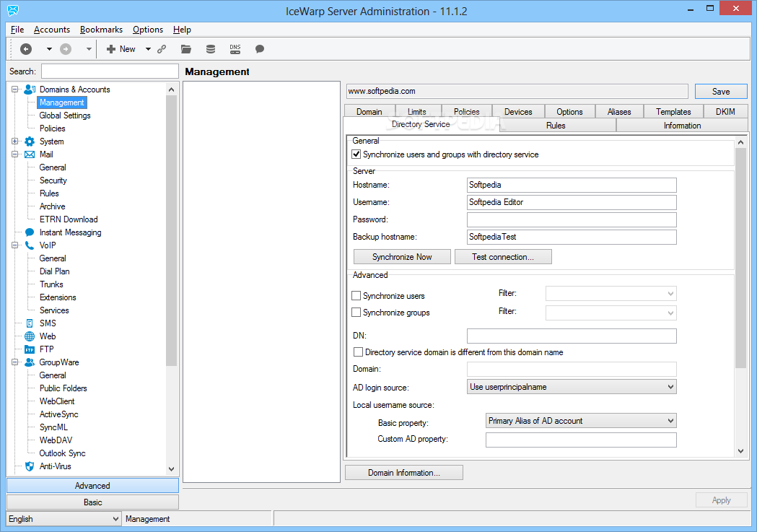The height and width of the screenshot is (532, 757).
Task: Click the Hostname input field
Action: [x=572, y=185]
